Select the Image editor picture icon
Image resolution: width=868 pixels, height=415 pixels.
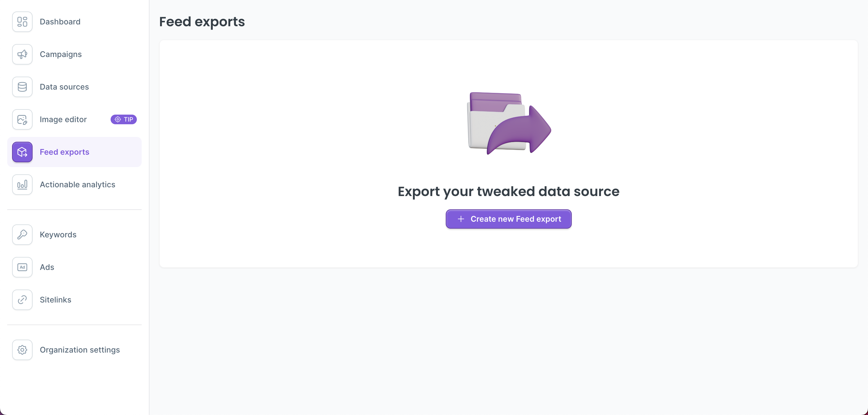tap(22, 119)
